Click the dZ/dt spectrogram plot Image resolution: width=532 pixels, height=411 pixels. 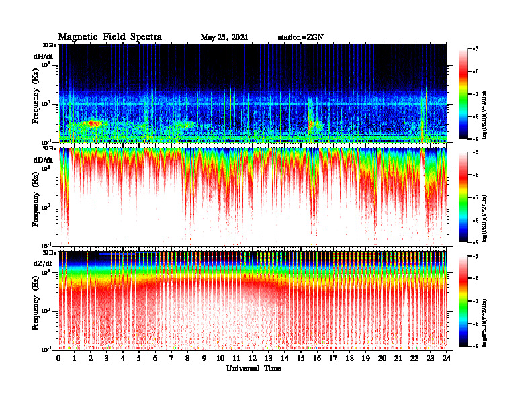click(x=253, y=301)
